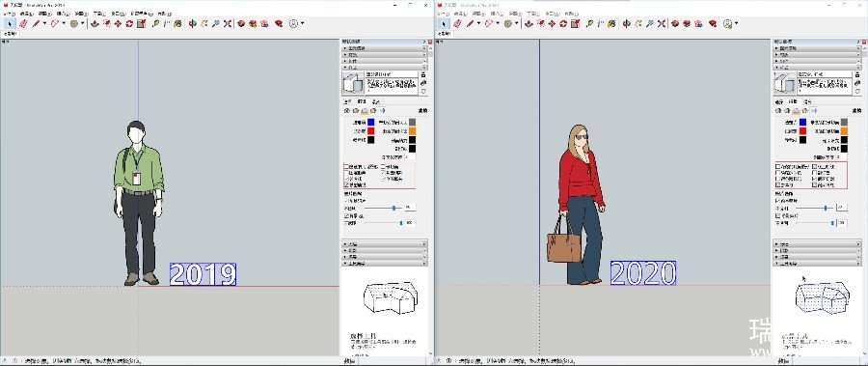
Task: Click background opacity slider handle in 2020 window
Action: tap(832, 223)
